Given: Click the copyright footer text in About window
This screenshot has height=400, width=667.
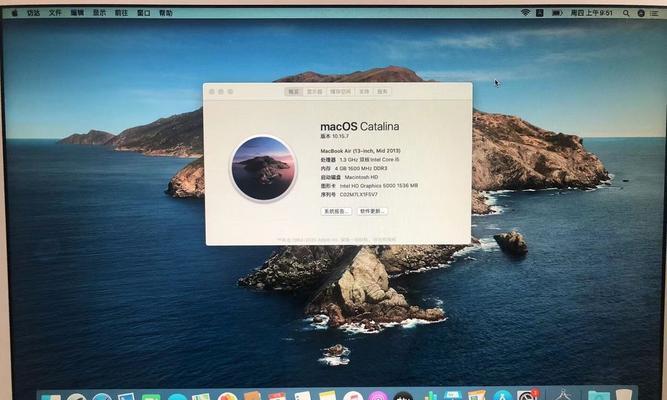Looking at the screenshot, I should click(x=336, y=240).
